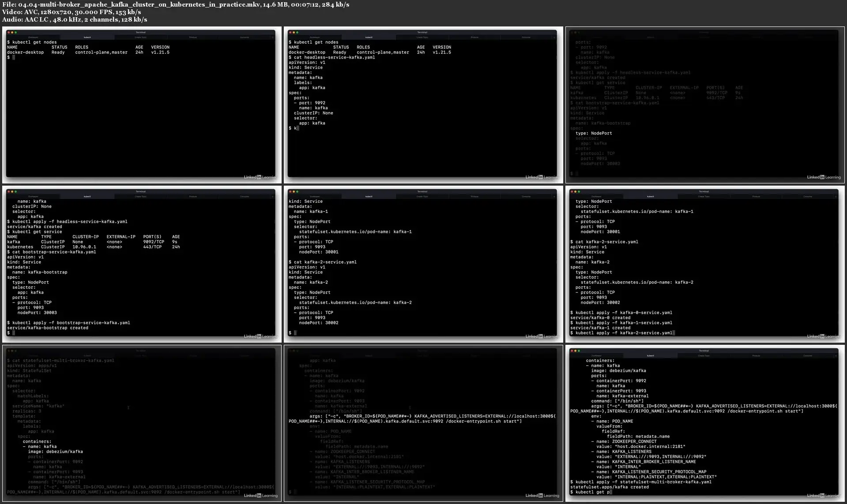Click the 'kind: StatefulSet' line

tap(29, 371)
